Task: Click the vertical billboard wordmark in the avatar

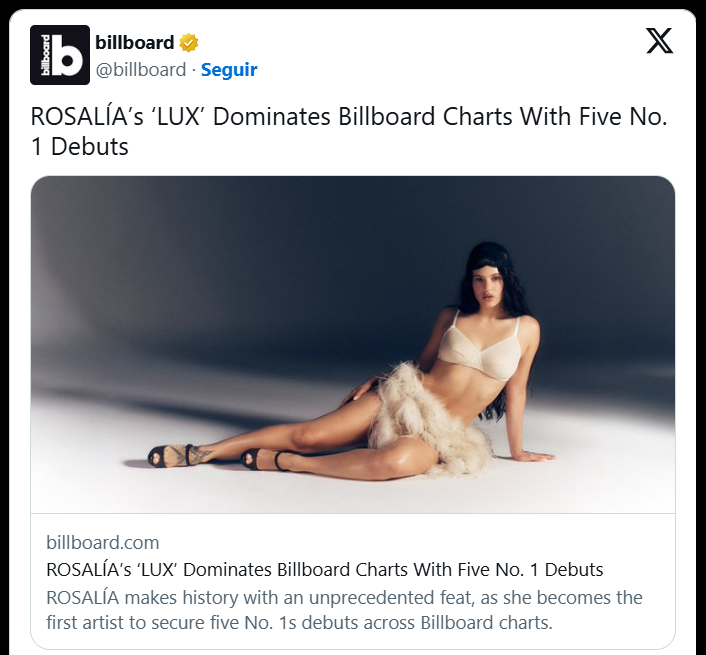Action: (45, 55)
